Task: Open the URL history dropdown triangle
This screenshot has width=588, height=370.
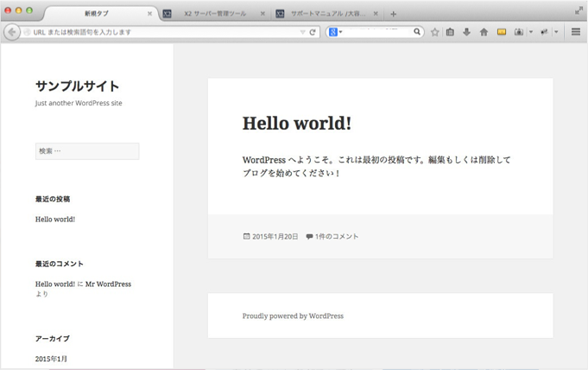Action: click(302, 32)
